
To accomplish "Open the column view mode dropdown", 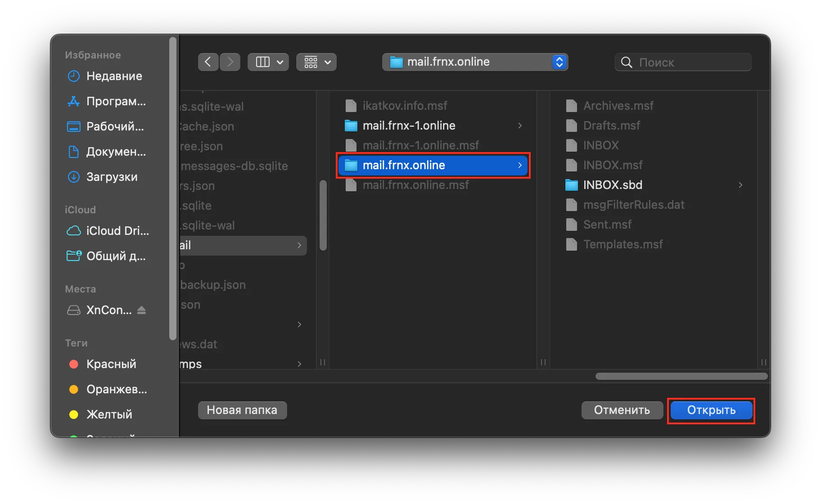I will [x=268, y=62].
